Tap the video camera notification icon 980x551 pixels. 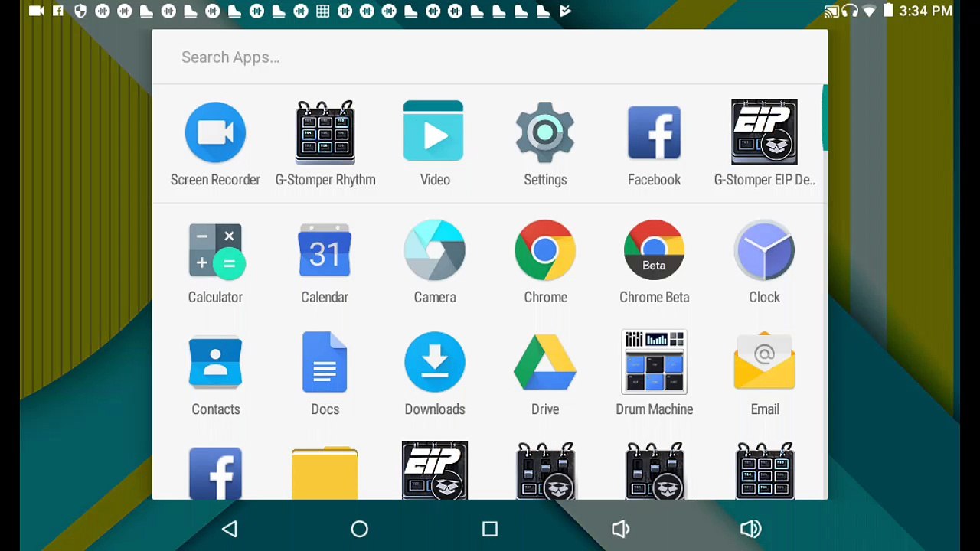[x=36, y=11]
